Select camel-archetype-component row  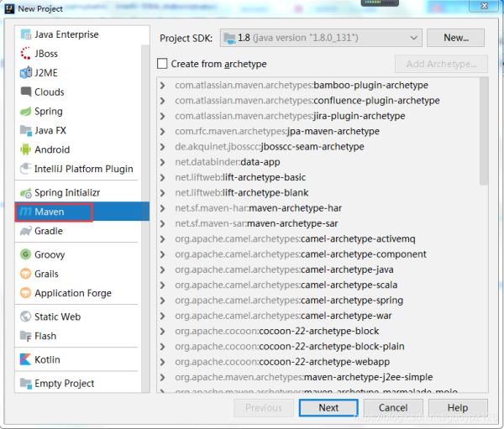318,254
